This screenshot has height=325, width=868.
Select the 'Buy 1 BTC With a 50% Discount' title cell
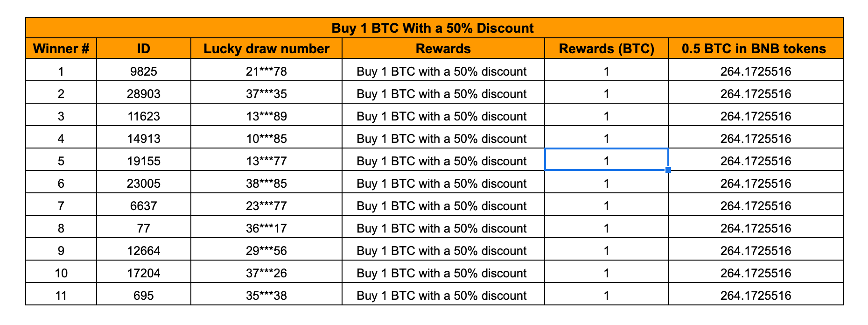(x=434, y=28)
